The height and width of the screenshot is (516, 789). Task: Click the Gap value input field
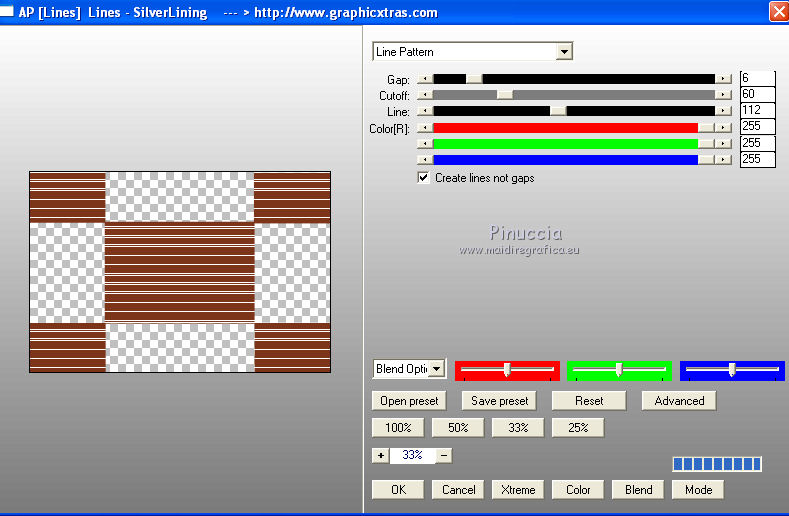coord(757,78)
